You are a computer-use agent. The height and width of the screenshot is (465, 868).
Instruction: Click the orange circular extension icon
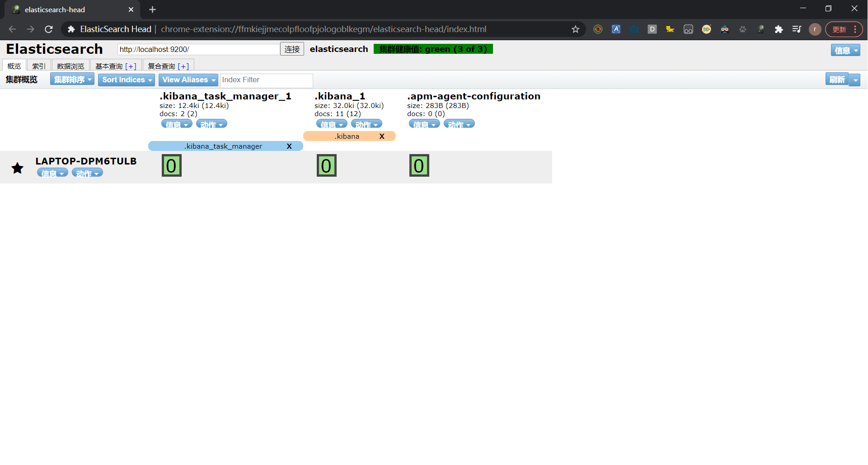pos(598,29)
